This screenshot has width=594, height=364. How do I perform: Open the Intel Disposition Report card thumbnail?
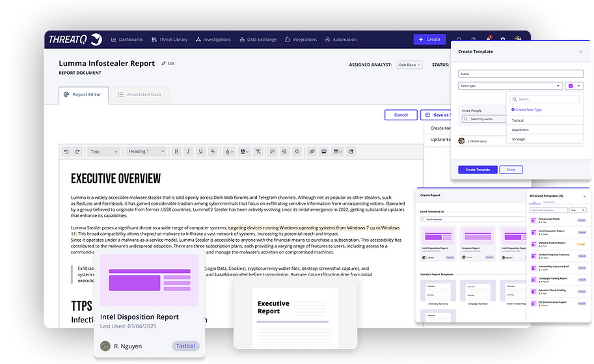pyautogui.click(x=149, y=280)
